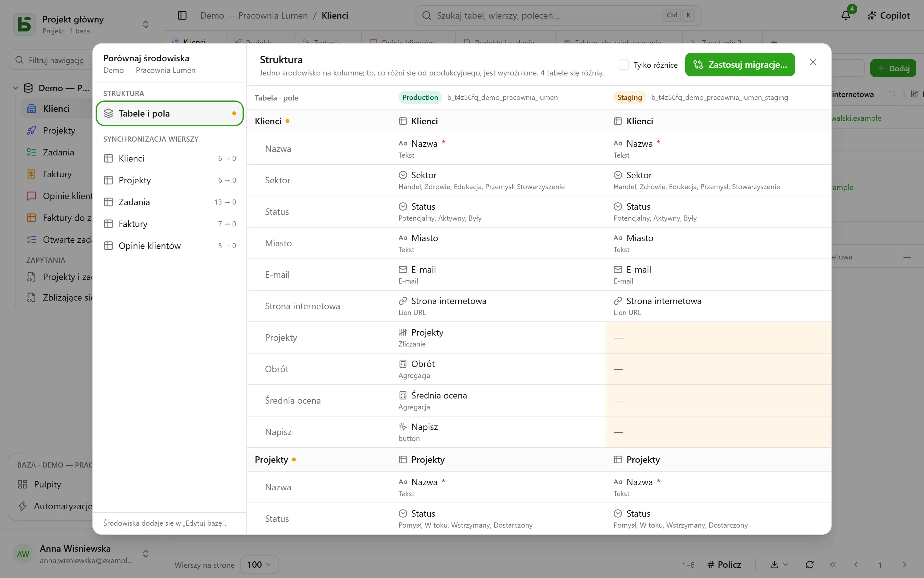Go to the previous page arrow
Viewport: 924px width, 578px height.
tap(856, 565)
